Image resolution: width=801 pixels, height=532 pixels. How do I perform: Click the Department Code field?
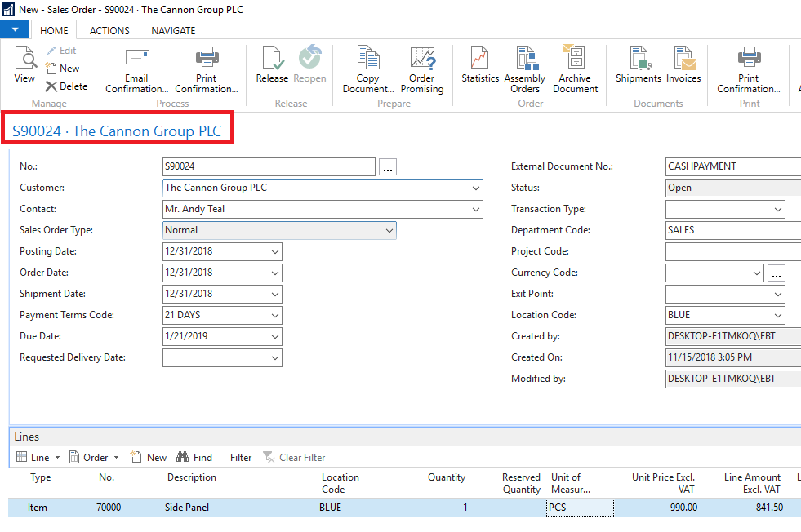[733, 230]
